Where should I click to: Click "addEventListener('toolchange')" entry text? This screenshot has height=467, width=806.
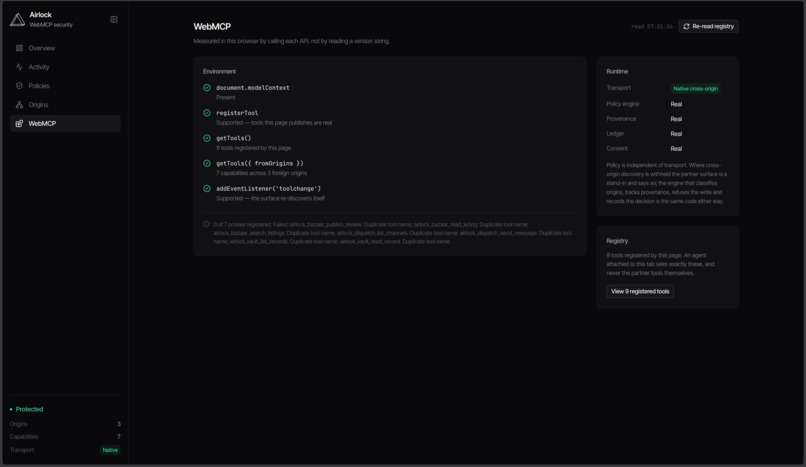coord(268,189)
